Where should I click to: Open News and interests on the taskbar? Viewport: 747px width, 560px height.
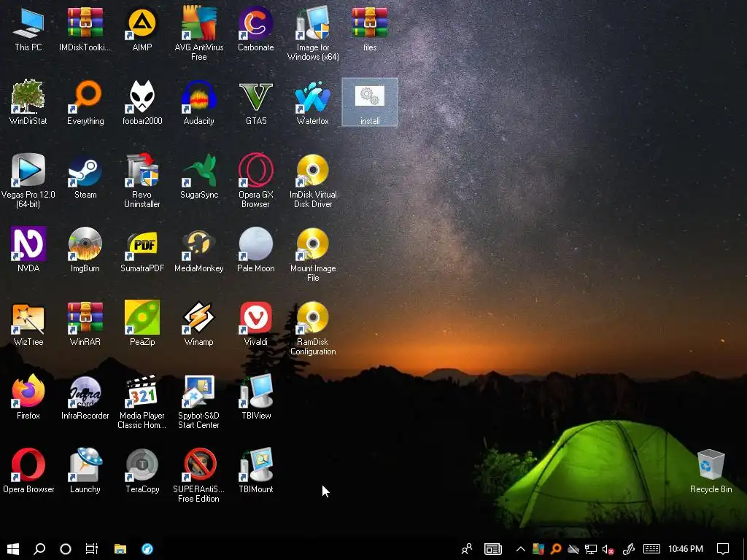493,549
